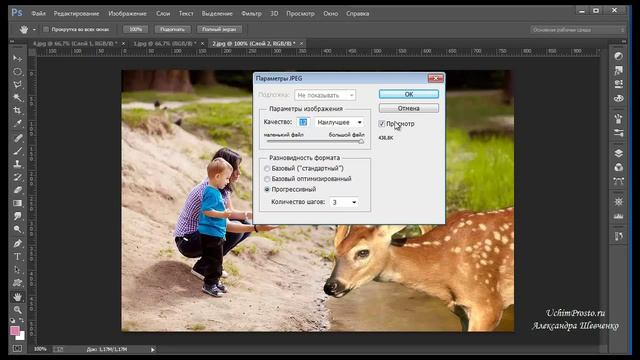The image size is (640, 360).
Task: Click the 100% zoom button
Action: (x=136, y=29)
